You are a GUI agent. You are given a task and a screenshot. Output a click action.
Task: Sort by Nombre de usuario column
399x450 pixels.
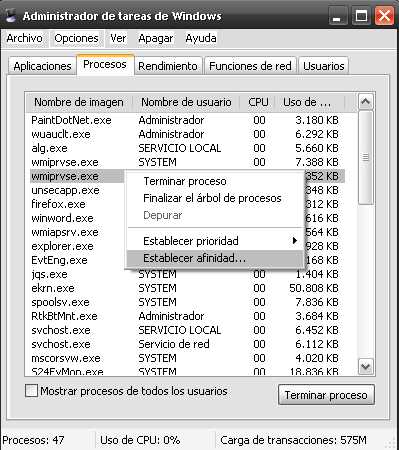(x=186, y=102)
